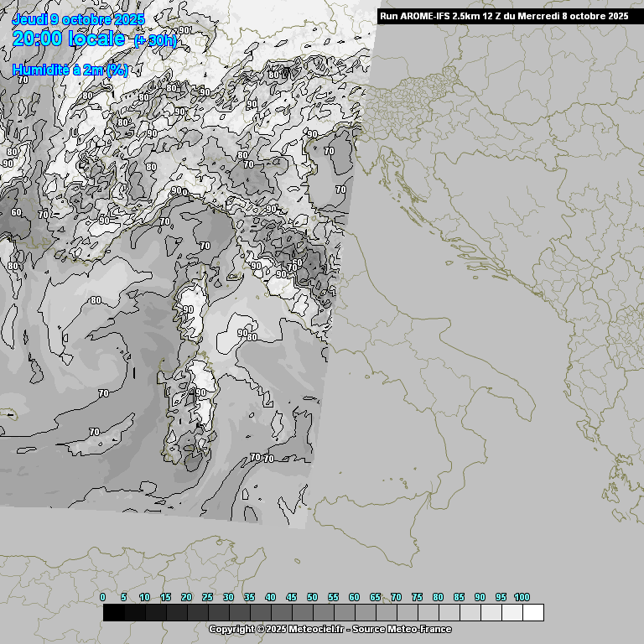Image resolution: width=644 pixels, height=644 pixels.
Task: Click the 90 contour label on Corsica
Action: click(x=189, y=309)
